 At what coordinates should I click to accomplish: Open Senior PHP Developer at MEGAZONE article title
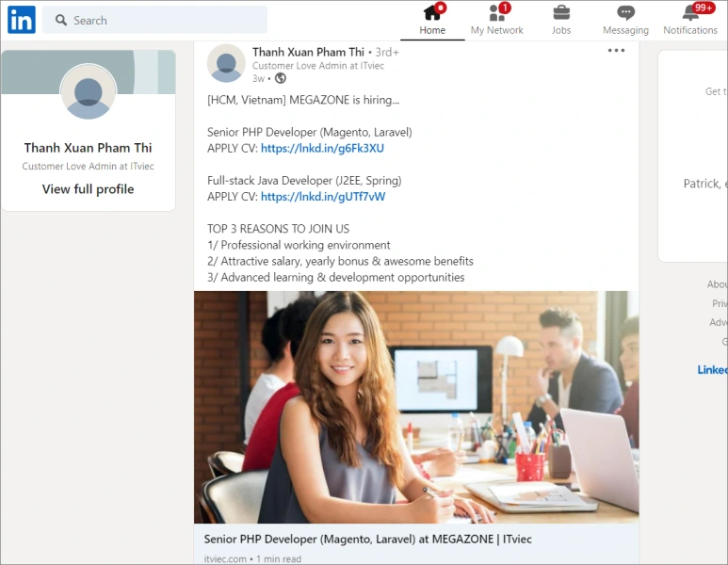tap(367, 539)
